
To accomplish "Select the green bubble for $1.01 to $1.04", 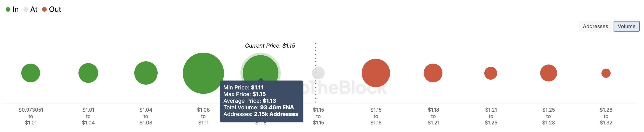I will pos(88,73).
